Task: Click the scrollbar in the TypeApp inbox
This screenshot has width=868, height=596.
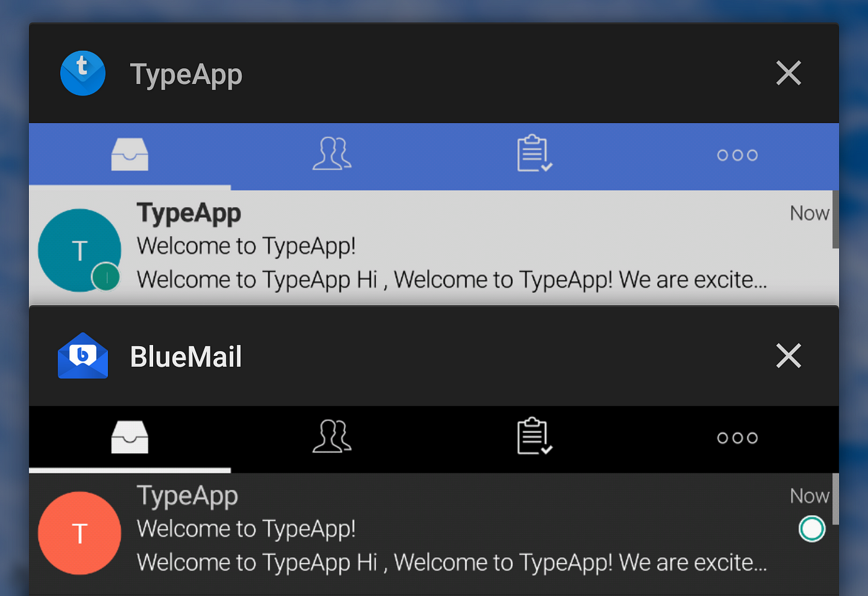Action: pyautogui.click(x=836, y=220)
